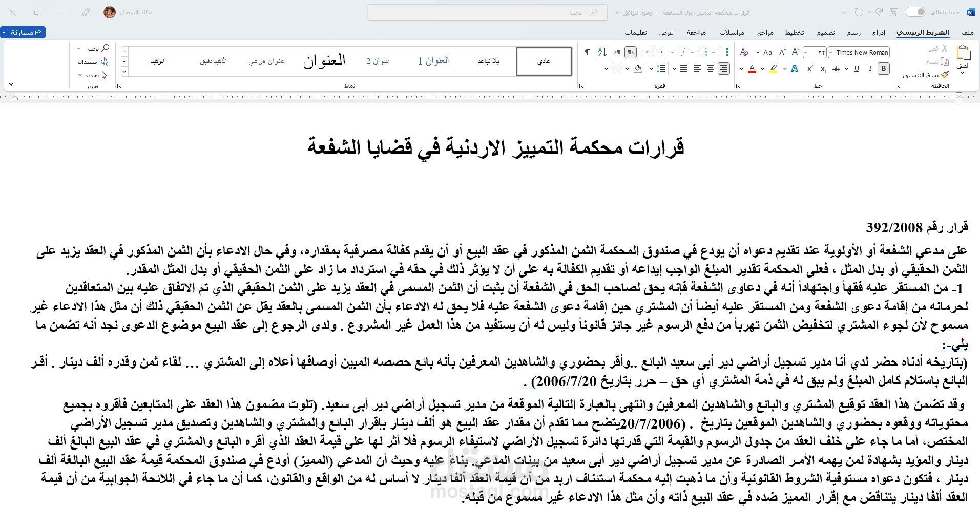Viewport: 980px width, 512px height.
Task: Increase font size with grow font icon
Action: click(x=796, y=52)
